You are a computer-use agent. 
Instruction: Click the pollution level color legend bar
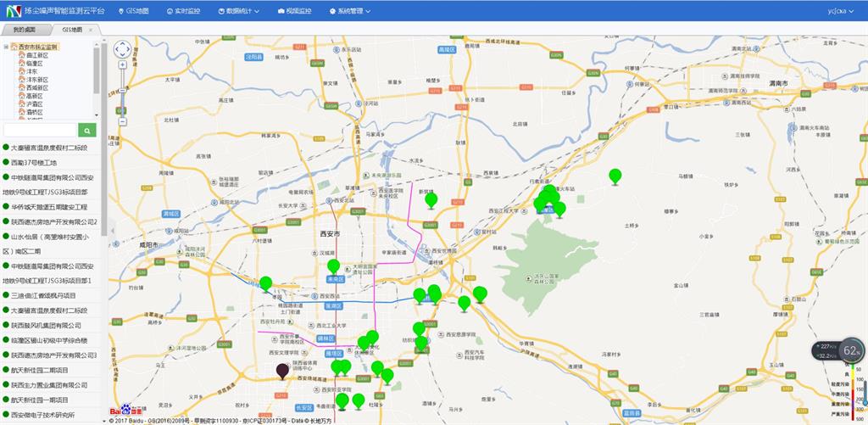point(853,391)
